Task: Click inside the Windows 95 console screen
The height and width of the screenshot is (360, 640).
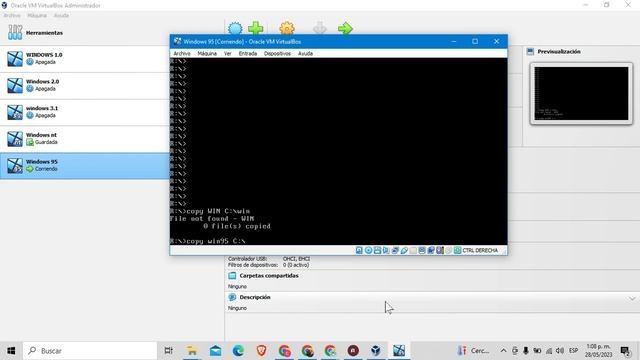Action: click(338, 151)
